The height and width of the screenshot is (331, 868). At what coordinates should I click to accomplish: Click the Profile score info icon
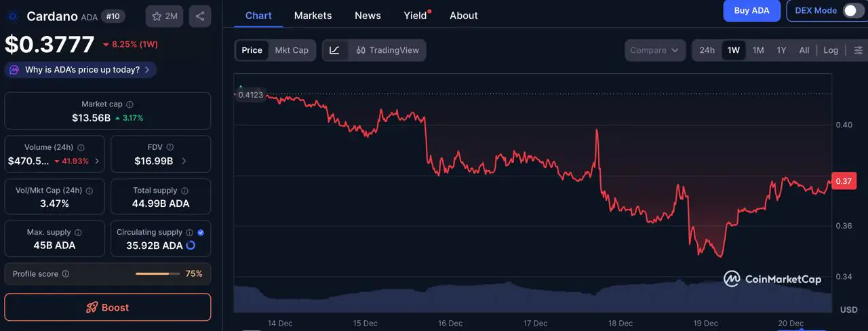pyautogui.click(x=66, y=274)
